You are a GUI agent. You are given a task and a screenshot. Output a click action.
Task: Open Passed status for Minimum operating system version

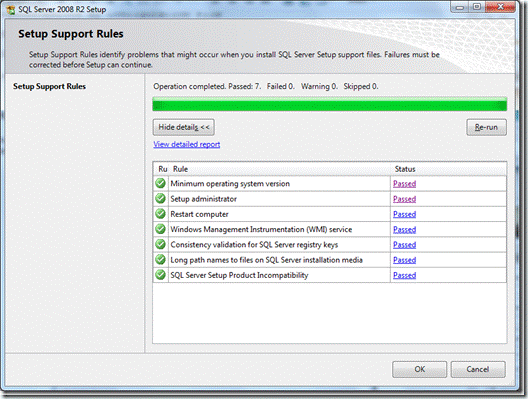click(404, 184)
